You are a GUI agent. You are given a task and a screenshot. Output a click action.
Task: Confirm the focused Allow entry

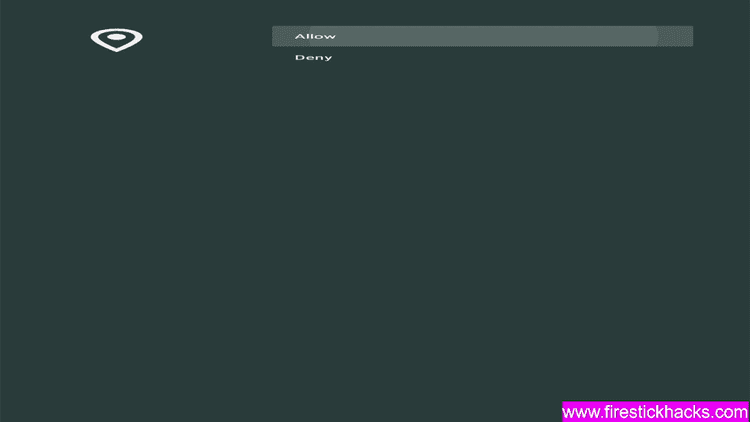482,36
